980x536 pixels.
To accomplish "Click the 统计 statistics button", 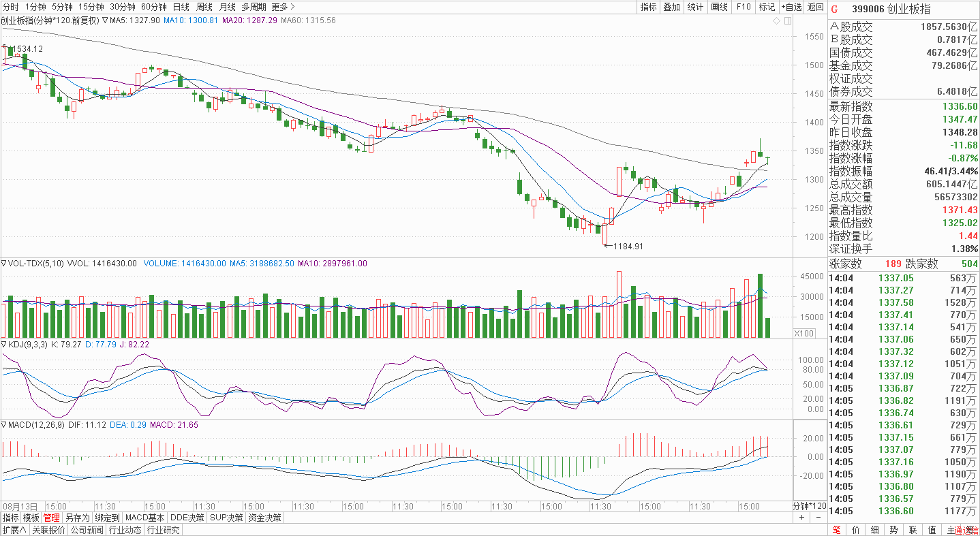I will (695, 7).
